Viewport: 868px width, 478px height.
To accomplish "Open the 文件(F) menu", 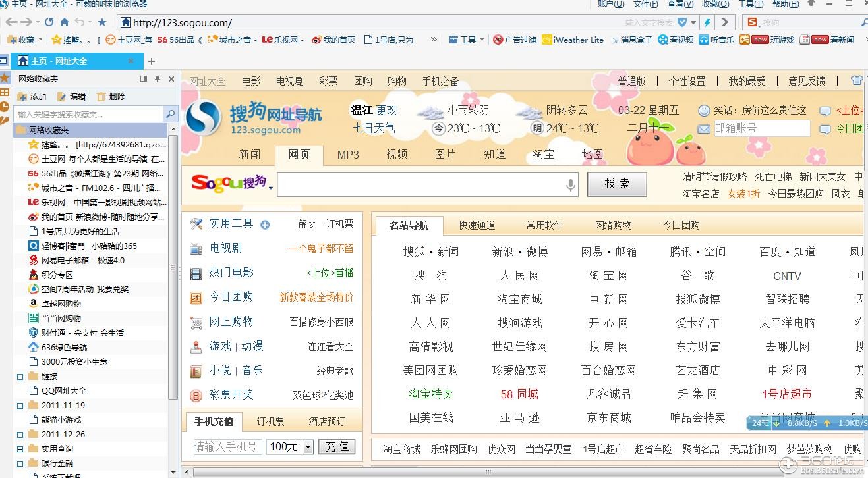I will tap(645, 4).
